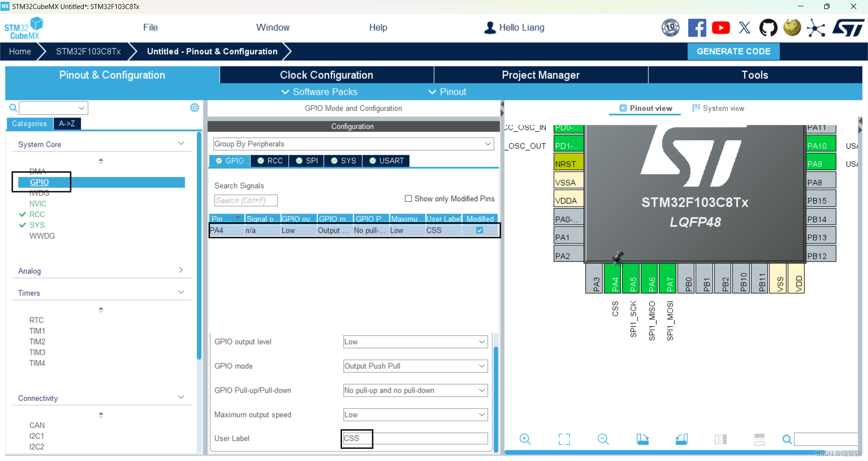Toggle the Modified checkbox for PA4
868x461 pixels.
[x=479, y=230]
